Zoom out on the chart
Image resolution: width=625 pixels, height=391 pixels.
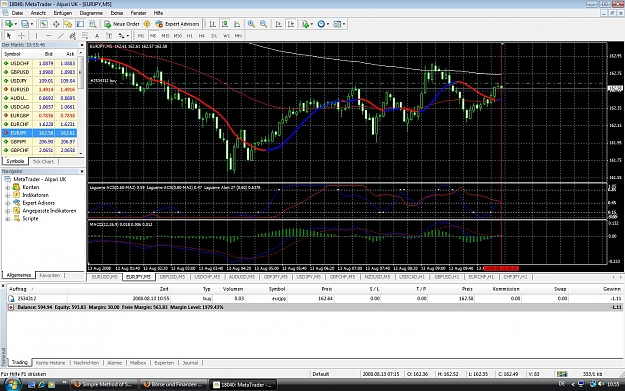point(263,24)
